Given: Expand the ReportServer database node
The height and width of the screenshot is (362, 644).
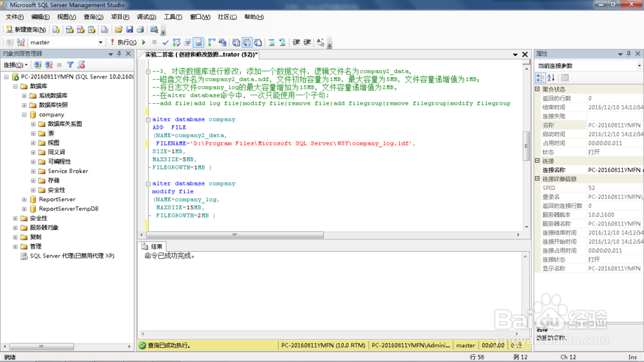Looking at the screenshot, I should tap(24, 200).
